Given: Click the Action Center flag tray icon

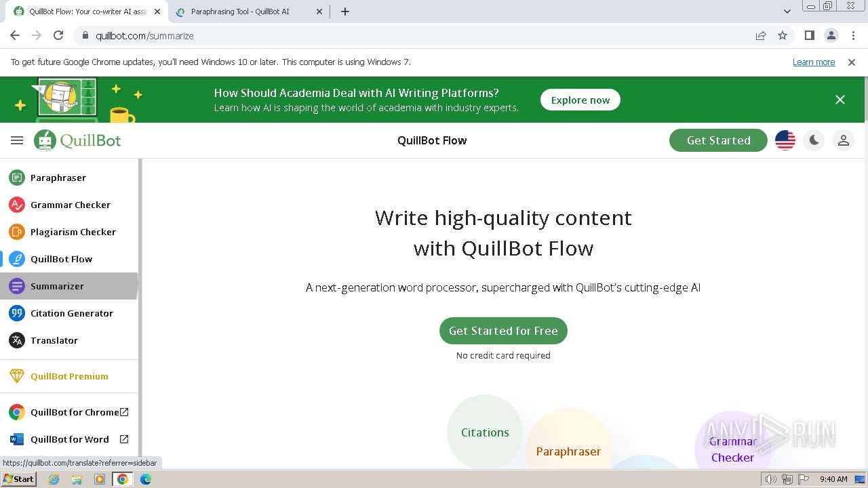Looking at the screenshot, I should pyautogui.click(x=804, y=479).
